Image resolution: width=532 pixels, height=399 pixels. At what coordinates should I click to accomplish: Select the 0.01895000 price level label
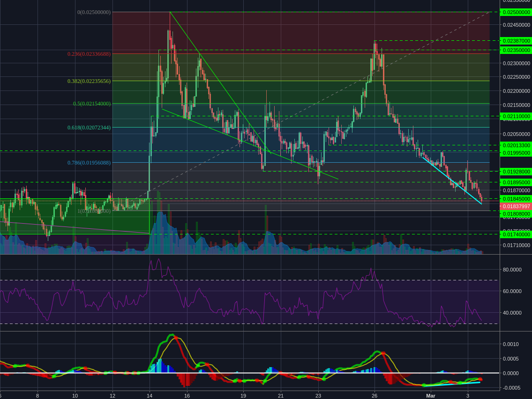516,182
